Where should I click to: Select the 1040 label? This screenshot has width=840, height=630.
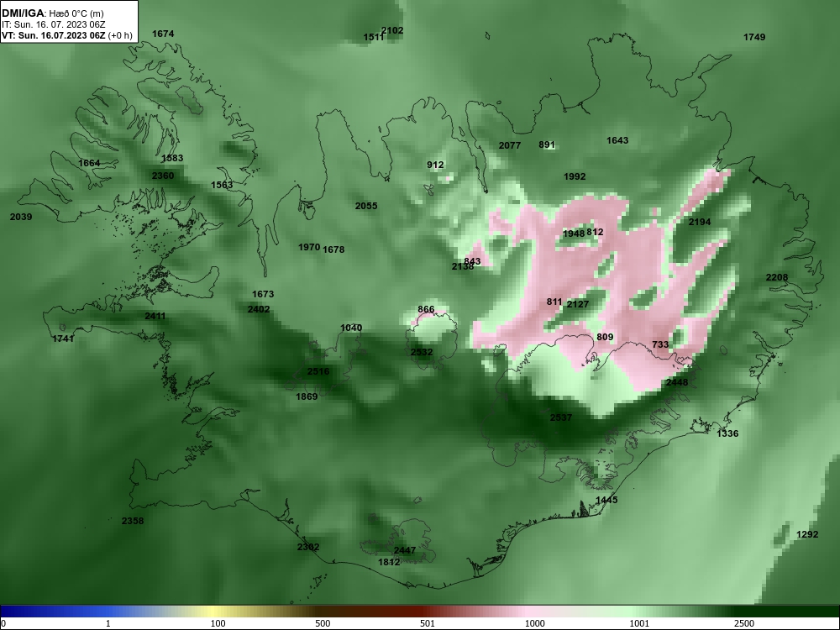(x=351, y=328)
